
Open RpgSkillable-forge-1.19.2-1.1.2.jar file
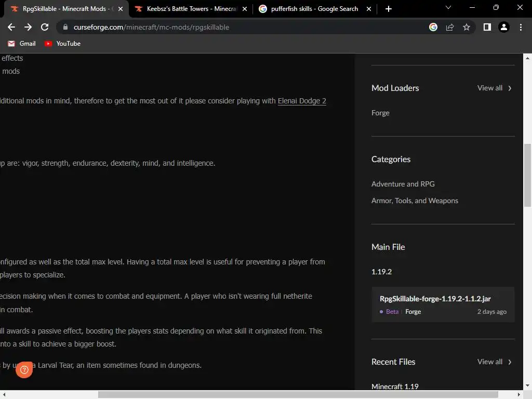click(435, 299)
